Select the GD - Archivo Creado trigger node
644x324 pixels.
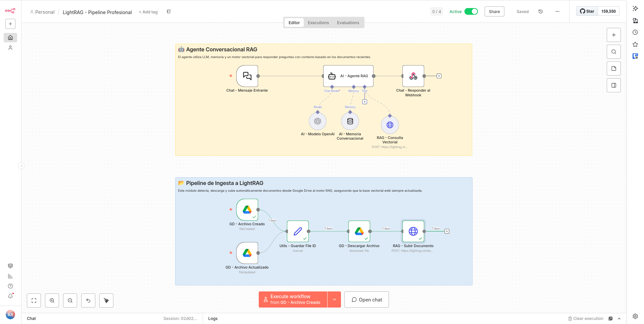click(x=247, y=210)
